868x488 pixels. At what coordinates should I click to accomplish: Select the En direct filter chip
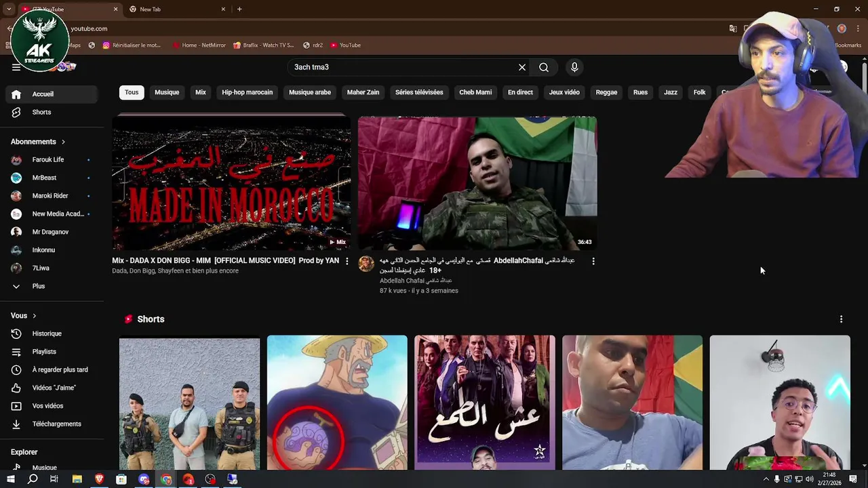[520, 92]
